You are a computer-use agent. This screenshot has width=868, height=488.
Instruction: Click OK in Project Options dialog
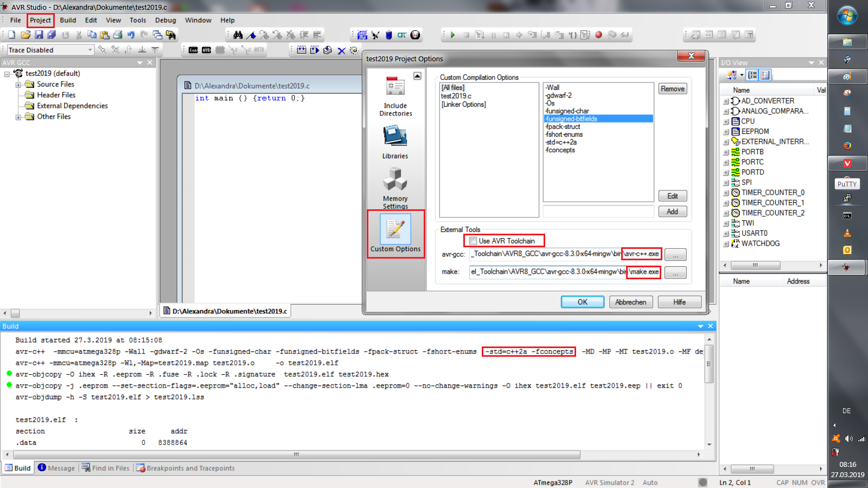point(583,302)
